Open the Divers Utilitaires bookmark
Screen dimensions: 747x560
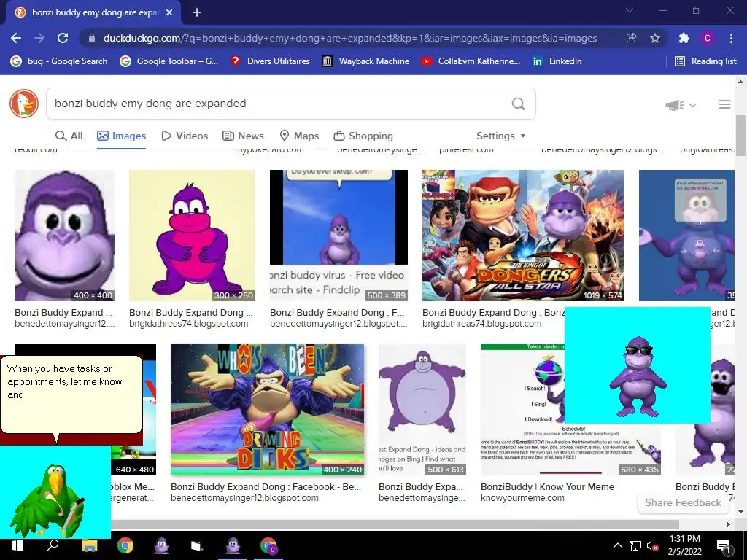click(270, 61)
